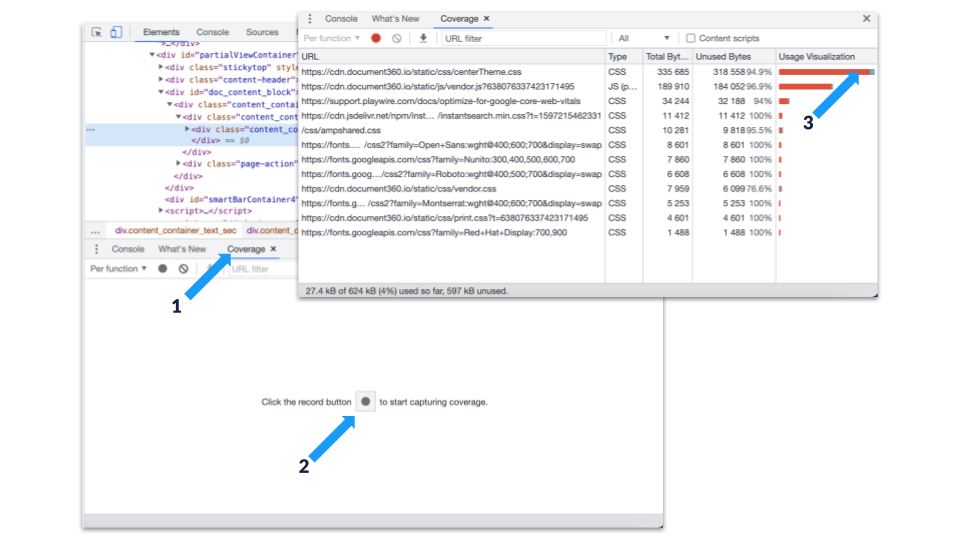Select the Montserrat font CSS row
Screen dimensions: 960x540
coord(588,203)
